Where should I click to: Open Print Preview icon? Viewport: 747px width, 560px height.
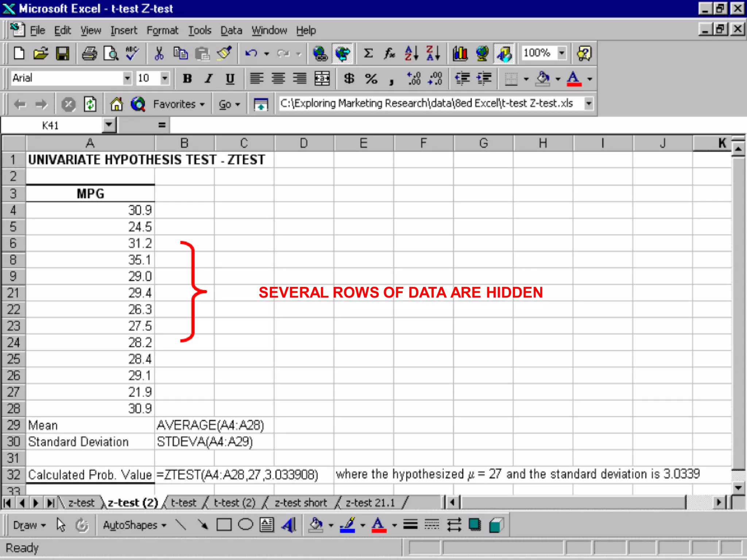[x=111, y=54]
